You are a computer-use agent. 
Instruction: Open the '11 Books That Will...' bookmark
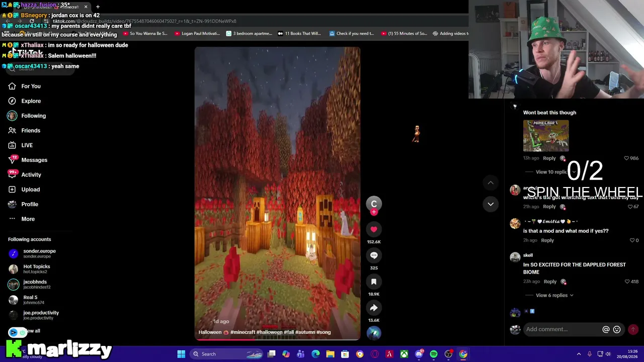click(x=299, y=34)
